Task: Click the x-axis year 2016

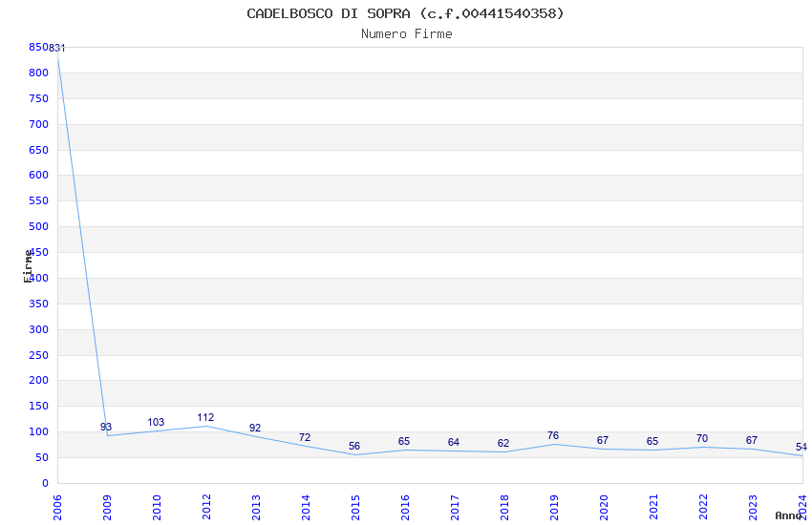Action: [x=405, y=508]
